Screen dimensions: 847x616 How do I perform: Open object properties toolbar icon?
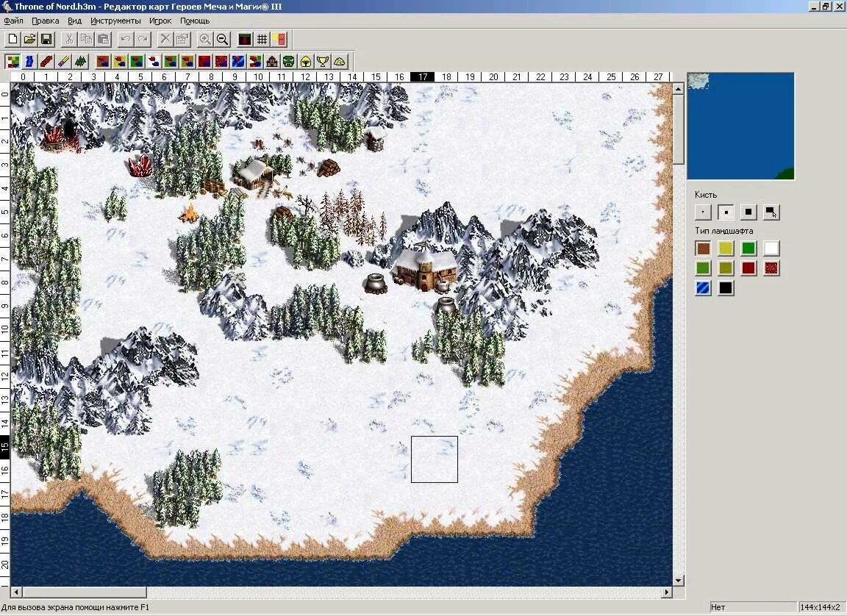tap(182, 40)
